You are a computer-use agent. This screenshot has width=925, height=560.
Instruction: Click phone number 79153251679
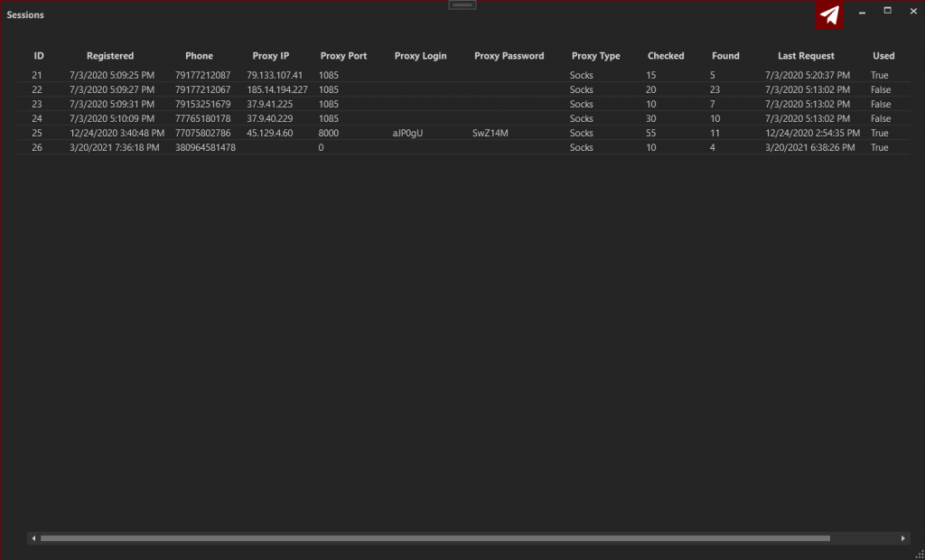click(203, 104)
